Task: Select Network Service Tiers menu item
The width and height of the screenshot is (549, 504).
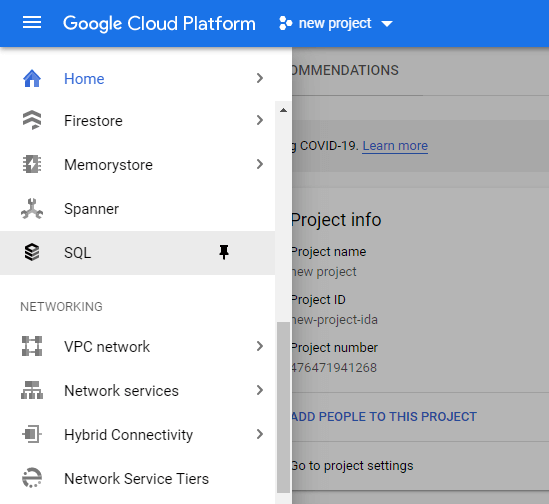Action: (x=137, y=478)
